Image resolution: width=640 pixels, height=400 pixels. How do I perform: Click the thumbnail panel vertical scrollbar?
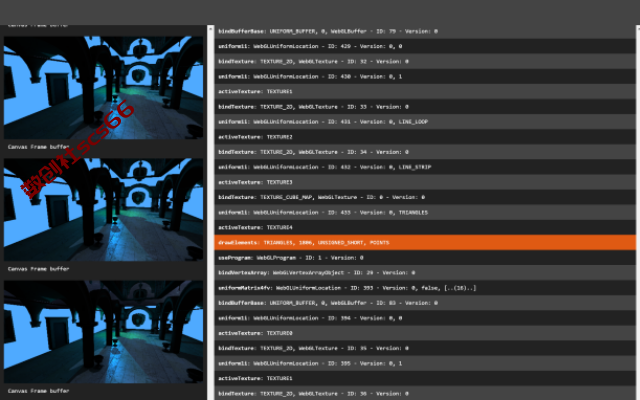coord(211,212)
